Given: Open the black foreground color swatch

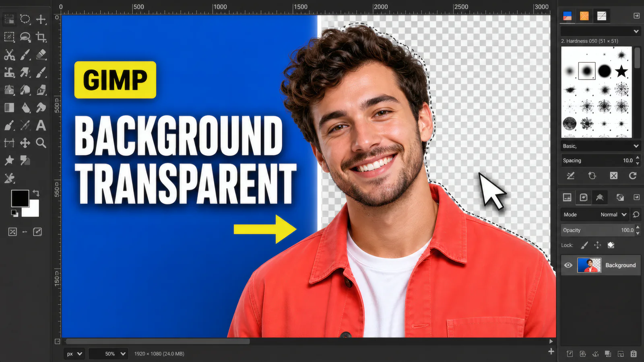Looking at the screenshot, I should click(x=20, y=198).
